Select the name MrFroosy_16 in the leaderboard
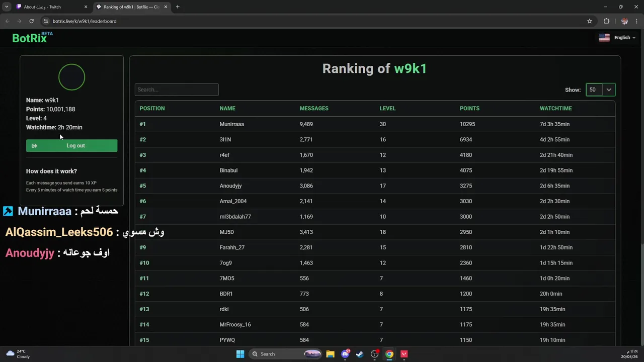This screenshot has height=362, width=644. 235,325
